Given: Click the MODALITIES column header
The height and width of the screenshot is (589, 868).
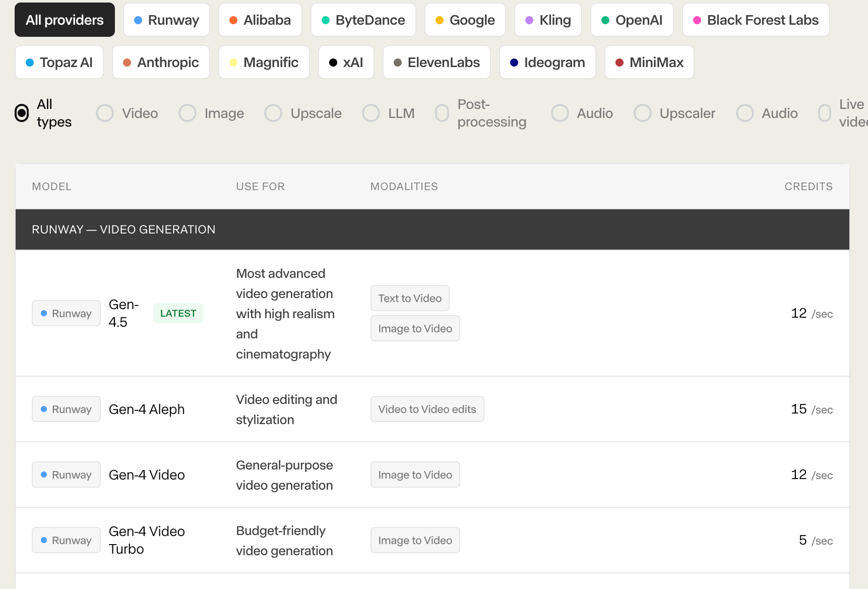Looking at the screenshot, I should coord(404,187).
